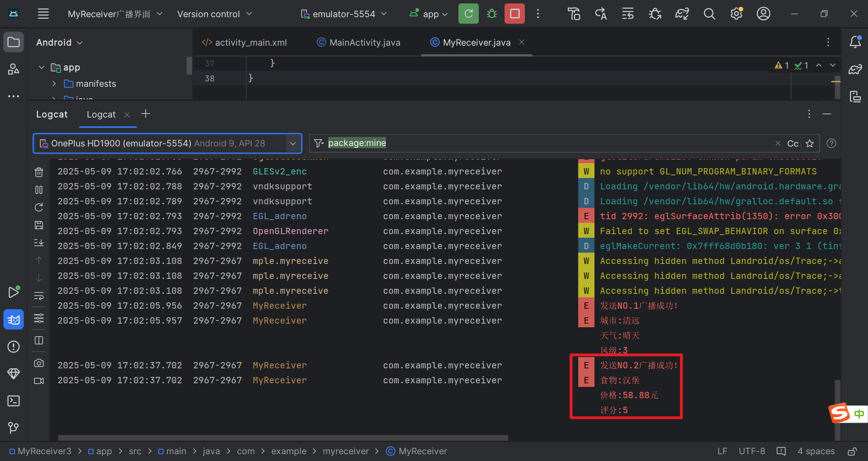Toggle soft-wrap in Logcat output
868x461 pixels.
(x=38, y=296)
